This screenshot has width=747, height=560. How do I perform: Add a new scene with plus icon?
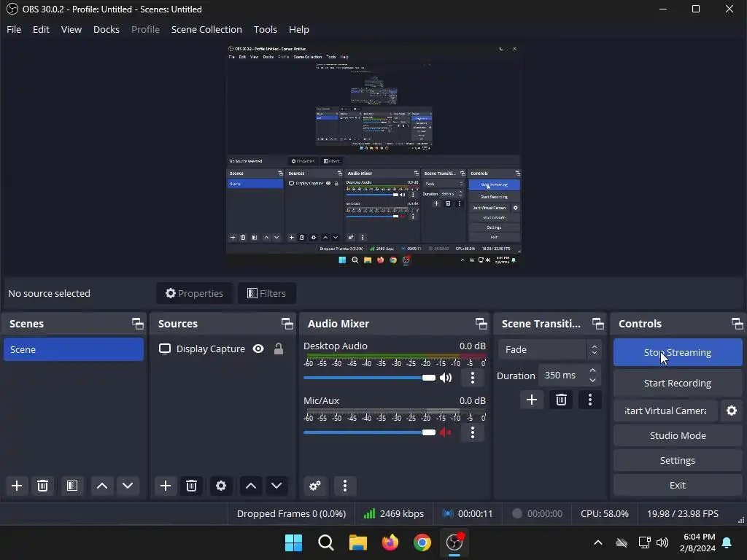(17, 486)
